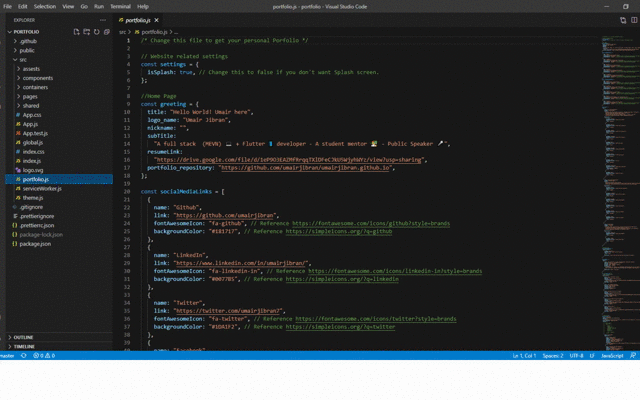This screenshot has width=640, height=400.
Task: Follow the portfolio repository GitHub link
Action: (x=306, y=168)
